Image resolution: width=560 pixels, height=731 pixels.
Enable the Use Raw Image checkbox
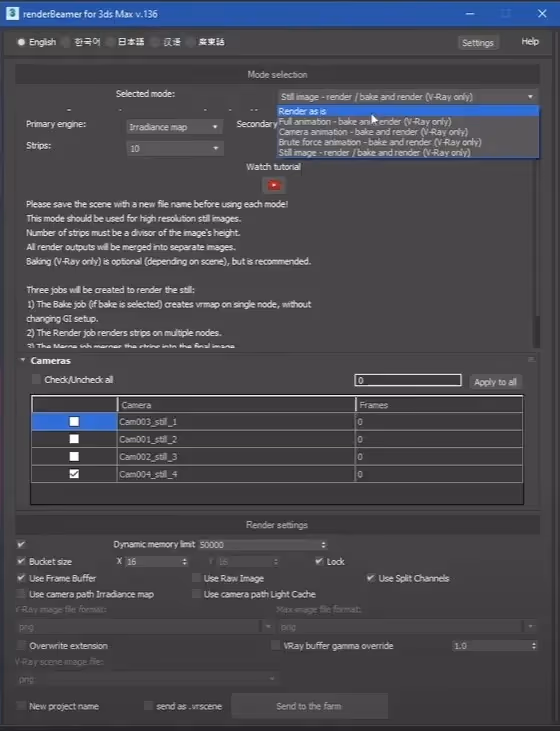click(196, 578)
